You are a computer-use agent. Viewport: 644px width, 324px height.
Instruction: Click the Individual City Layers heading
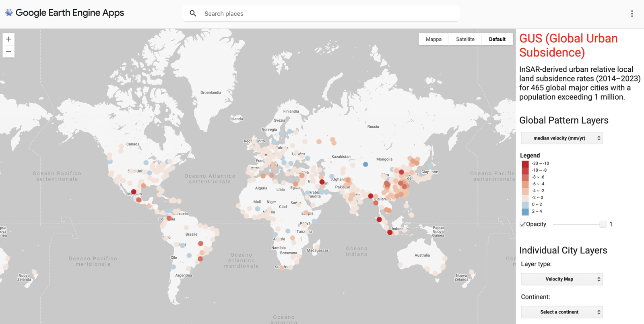pyautogui.click(x=563, y=250)
